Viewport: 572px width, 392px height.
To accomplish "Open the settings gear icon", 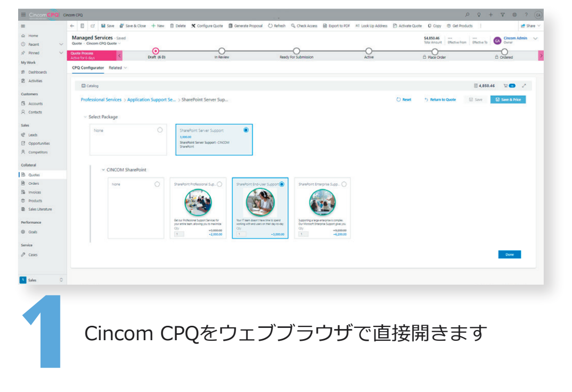I will point(514,14).
